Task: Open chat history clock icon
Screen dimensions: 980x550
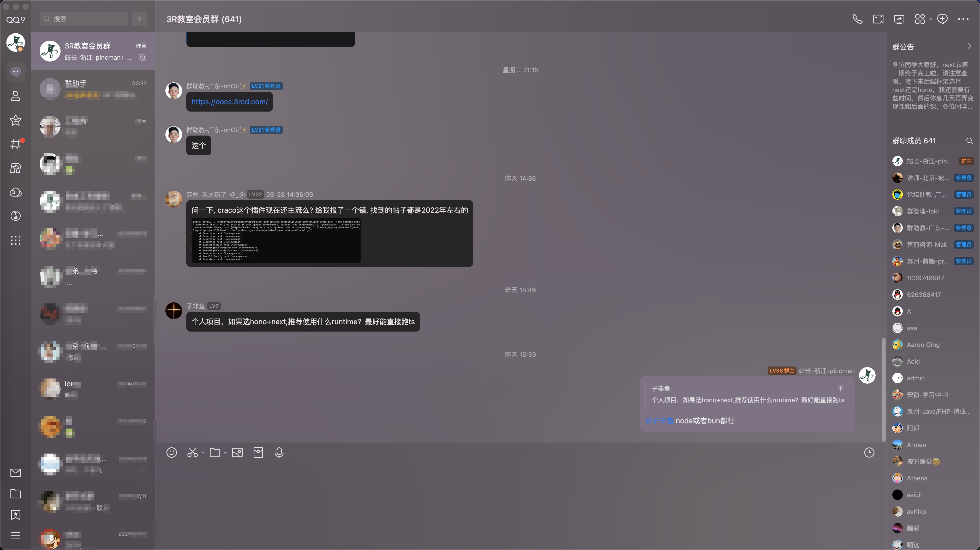Action: 869,452
